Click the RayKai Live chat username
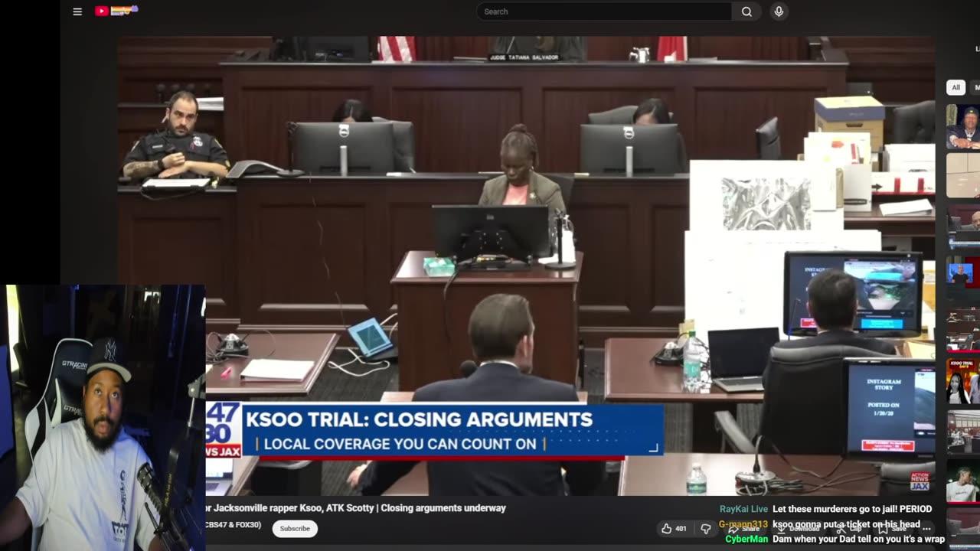 coord(743,509)
